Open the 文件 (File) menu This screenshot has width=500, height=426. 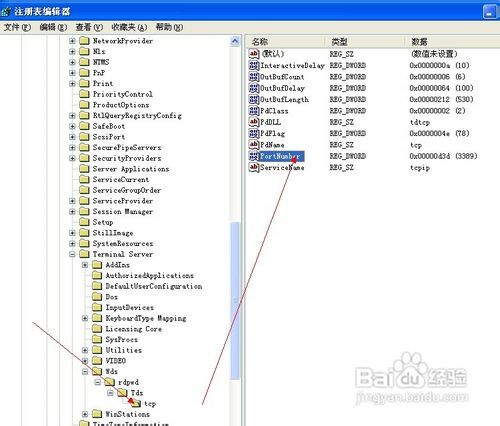(x=17, y=27)
